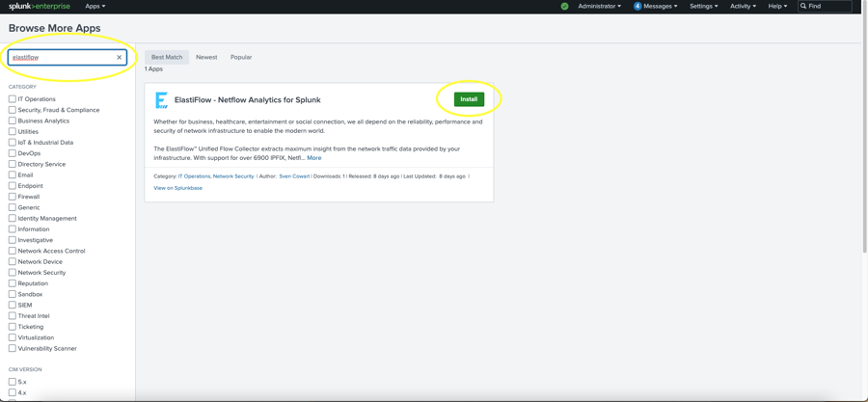
Task: Check the Vulnerability Scanner category
Action: point(13,348)
